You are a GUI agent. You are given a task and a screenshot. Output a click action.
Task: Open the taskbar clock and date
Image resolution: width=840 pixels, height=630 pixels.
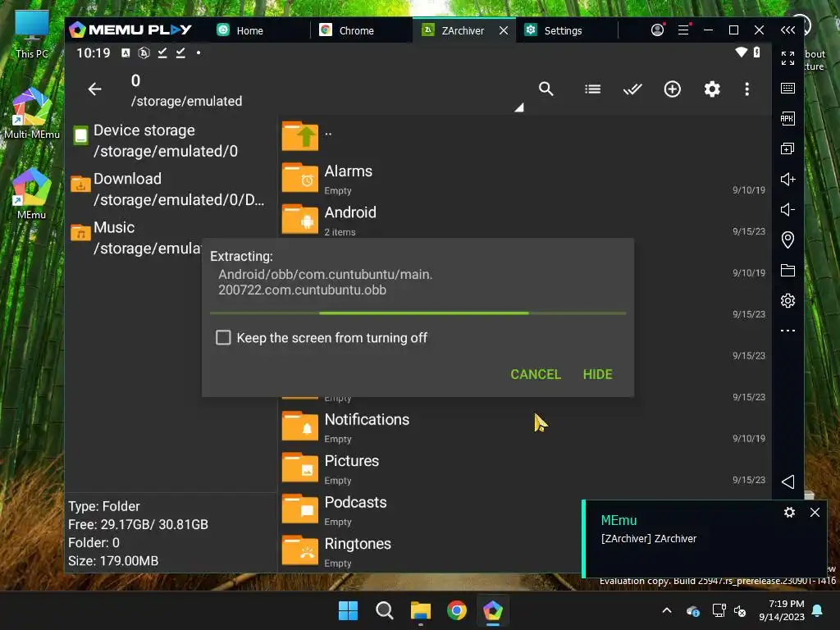point(782,610)
